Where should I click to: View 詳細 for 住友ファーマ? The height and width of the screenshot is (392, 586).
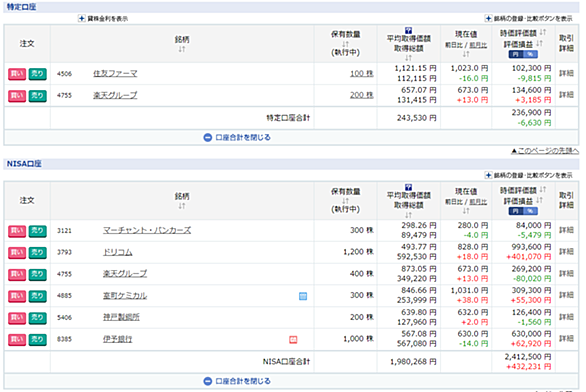tap(566, 73)
